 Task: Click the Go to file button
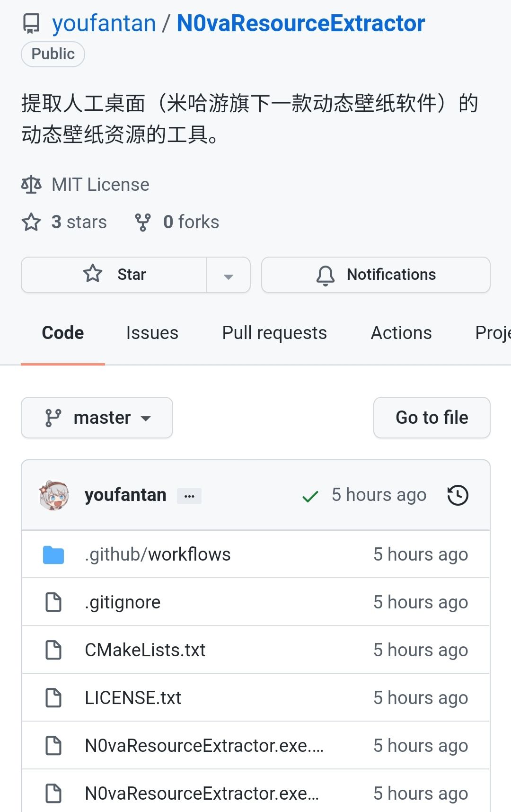pos(432,418)
